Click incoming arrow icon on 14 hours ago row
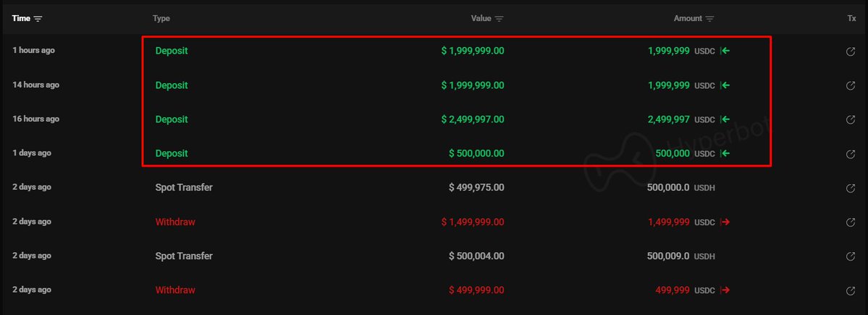 pos(725,85)
